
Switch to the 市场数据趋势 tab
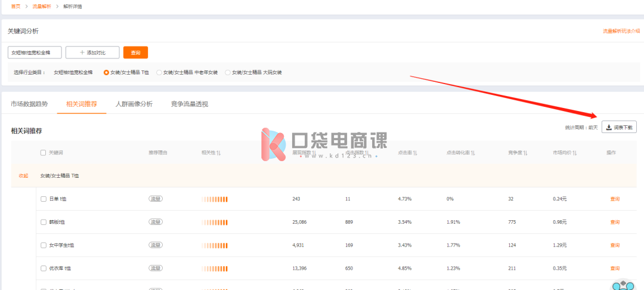point(29,104)
